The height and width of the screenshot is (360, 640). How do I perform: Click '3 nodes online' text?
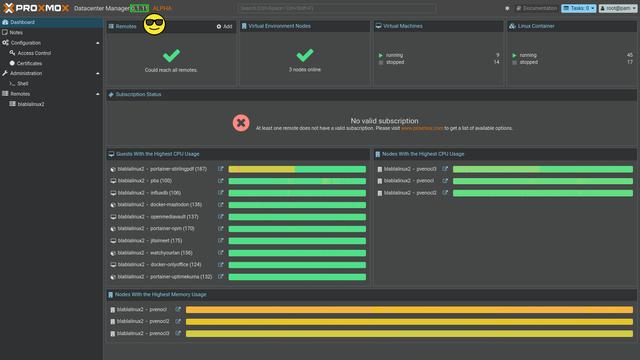tap(305, 69)
